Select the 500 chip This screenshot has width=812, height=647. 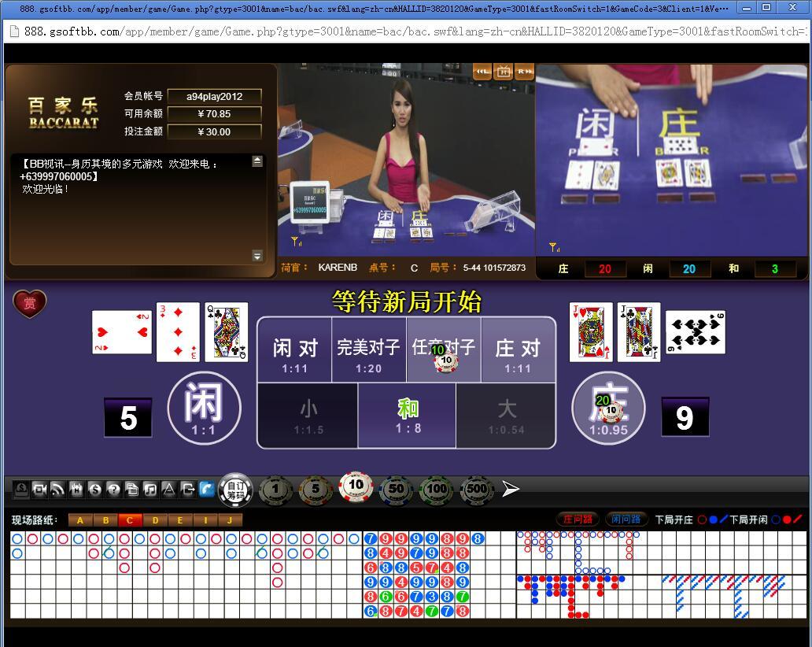pos(477,490)
